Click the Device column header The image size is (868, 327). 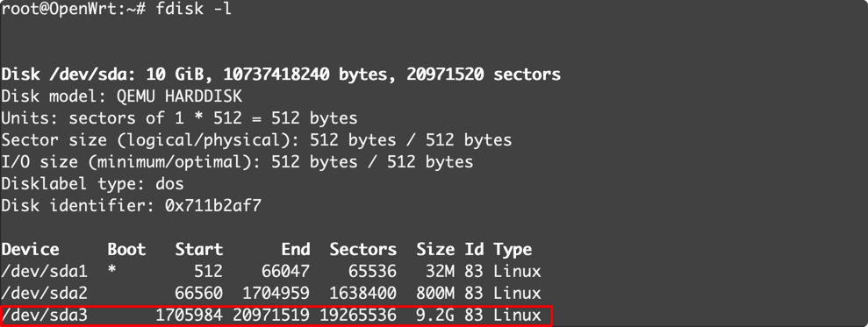30,250
